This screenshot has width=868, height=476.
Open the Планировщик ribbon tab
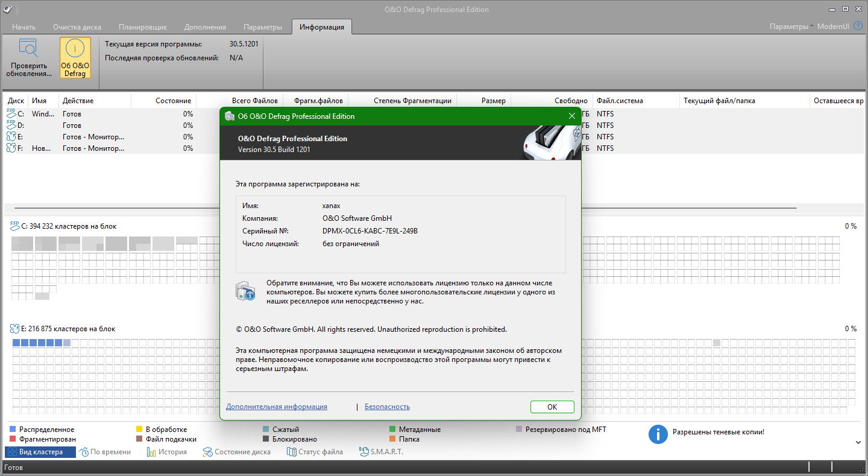[142, 27]
